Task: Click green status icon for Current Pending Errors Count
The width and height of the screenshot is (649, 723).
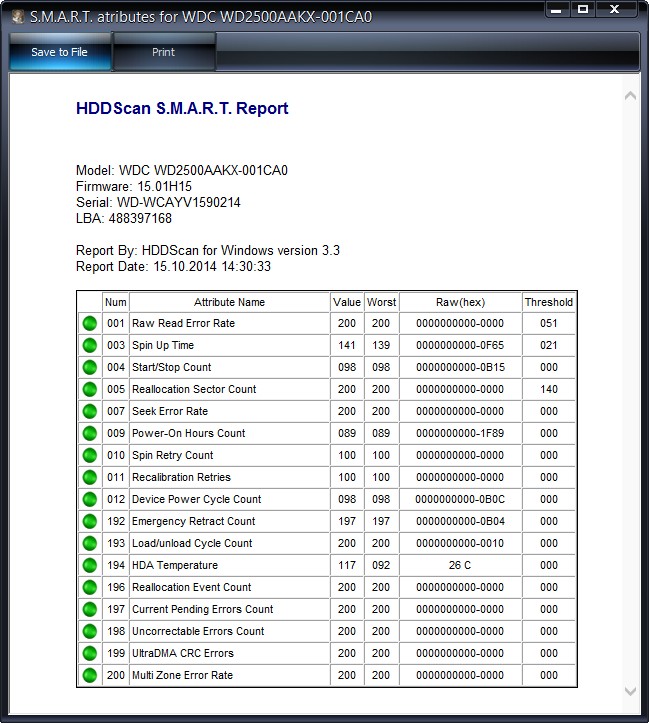Action: coord(90,609)
